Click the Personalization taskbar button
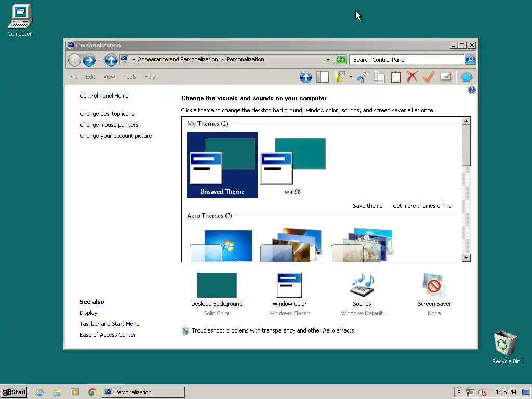Image resolution: width=532 pixels, height=399 pixels. (143, 392)
